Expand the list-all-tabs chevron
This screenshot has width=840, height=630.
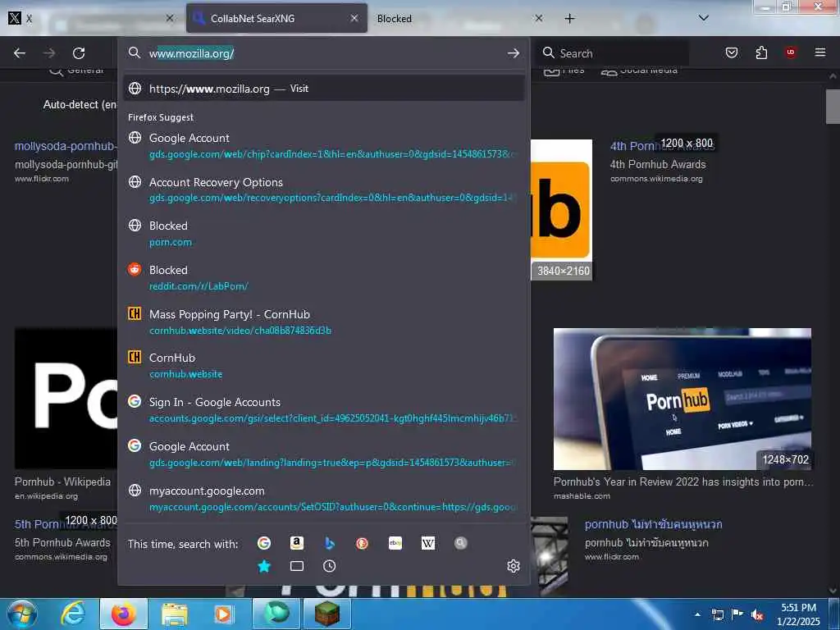(x=703, y=18)
